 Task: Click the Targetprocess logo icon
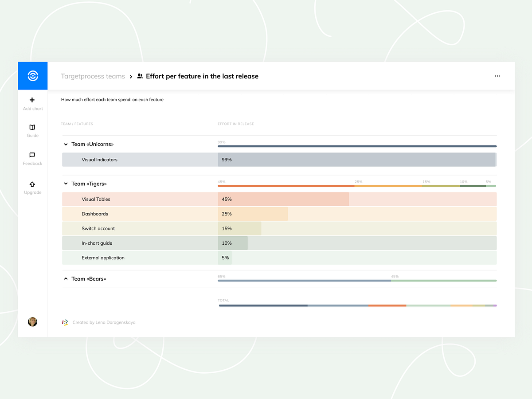[x=32, y=76]
